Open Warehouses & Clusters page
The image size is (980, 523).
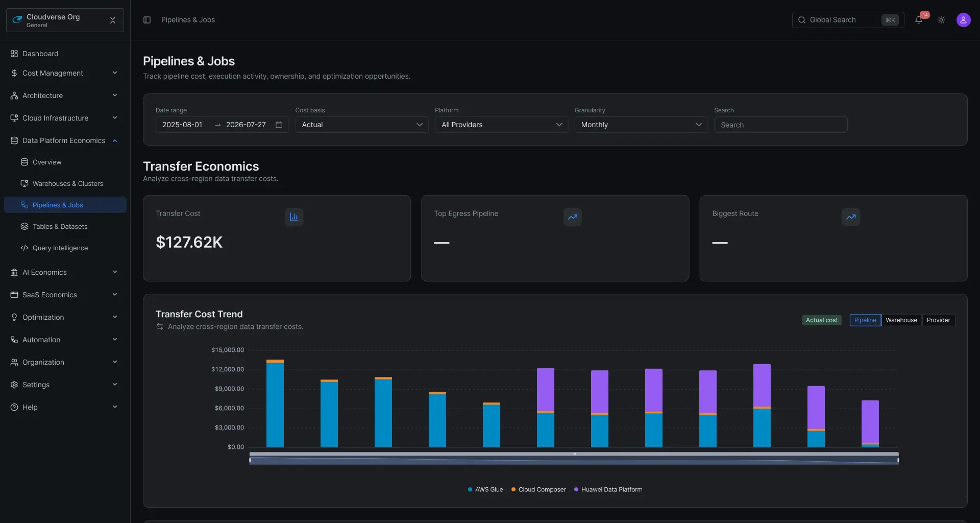tap(65, 183)
